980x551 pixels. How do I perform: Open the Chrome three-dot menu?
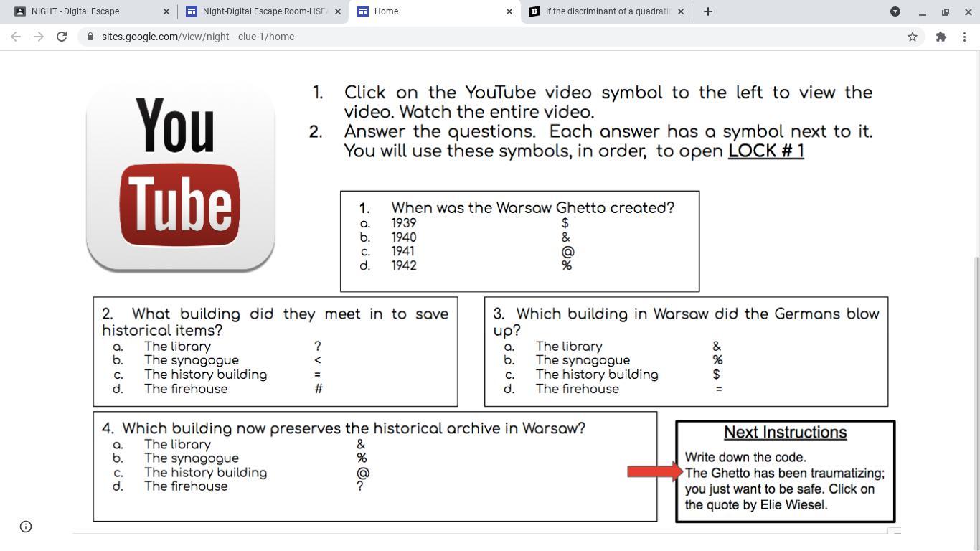[964, 37]
